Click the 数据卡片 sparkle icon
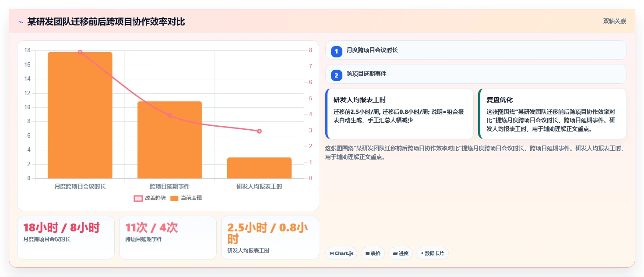 [x=422, y=253]
